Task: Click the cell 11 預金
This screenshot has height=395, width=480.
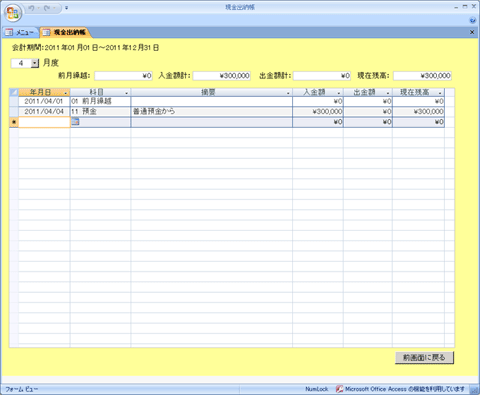Action: (x=100, y=112)
